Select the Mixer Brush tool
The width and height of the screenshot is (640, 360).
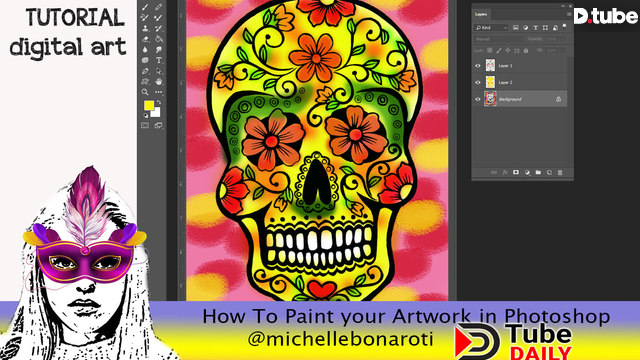click(x=158, y=18)
